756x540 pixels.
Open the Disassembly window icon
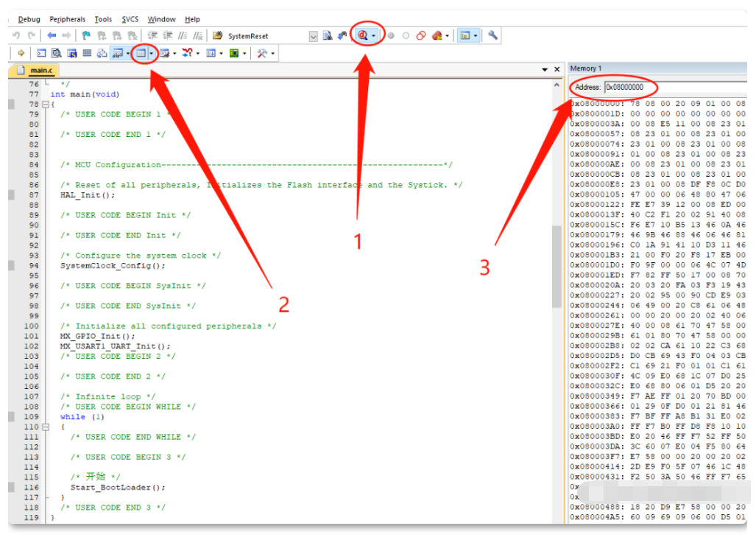pyautogui.click(x=56, y=53)
